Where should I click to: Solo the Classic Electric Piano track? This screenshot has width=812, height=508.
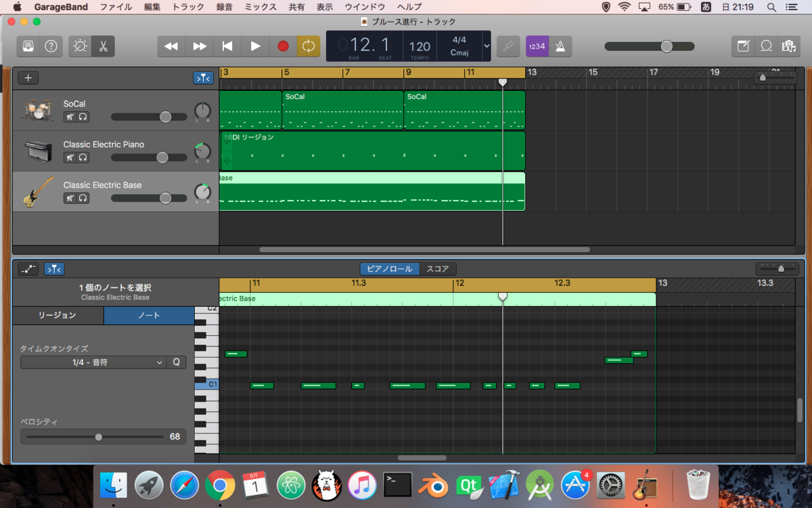point(83,158)
